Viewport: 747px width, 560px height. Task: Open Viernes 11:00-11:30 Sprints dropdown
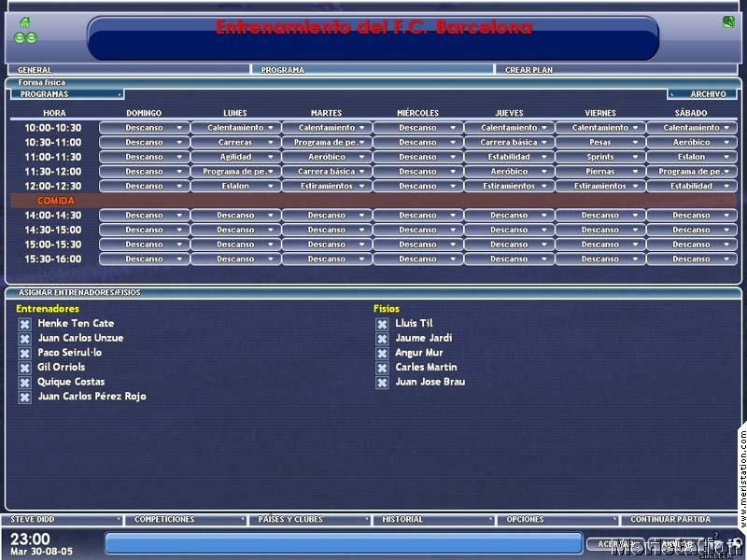coord(600,157)
